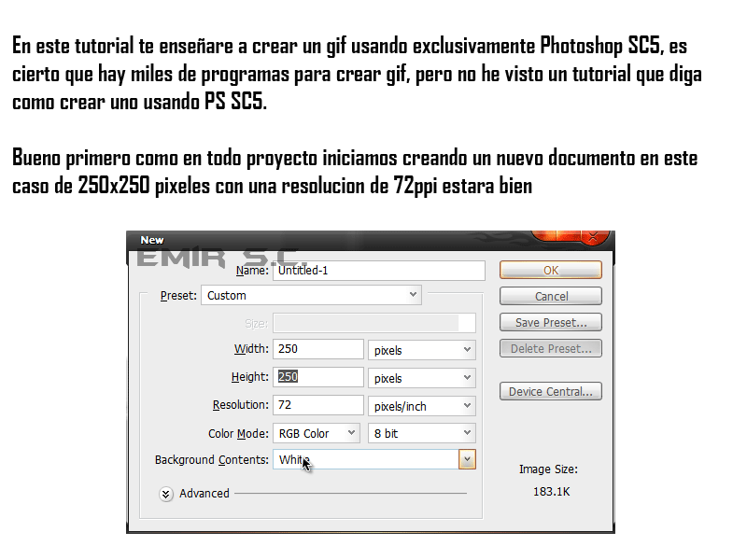Screen dimensions: 747x560
Task: Click the New dialog title text
Action: (x=152, y=240)
